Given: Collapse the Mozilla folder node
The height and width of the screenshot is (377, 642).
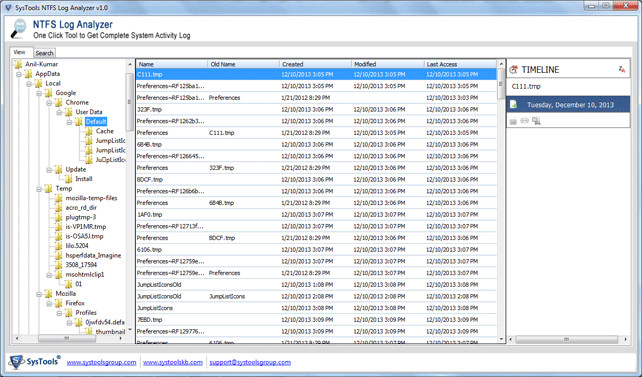Looking at the screenshot, I should click(39, 294).
